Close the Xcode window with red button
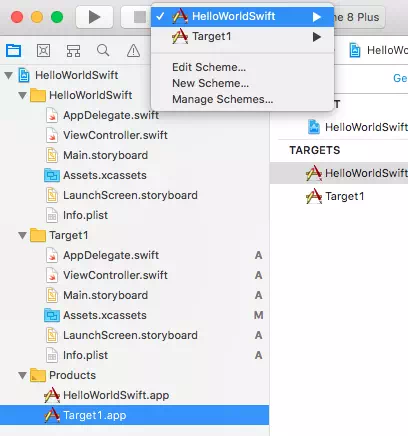This screenshot has height=436, width=408. pyautogui.click(x=17, y=17)
